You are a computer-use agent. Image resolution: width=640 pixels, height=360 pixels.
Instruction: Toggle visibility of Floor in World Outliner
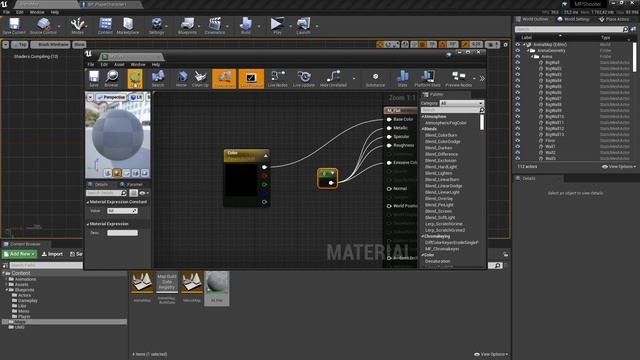518,140
